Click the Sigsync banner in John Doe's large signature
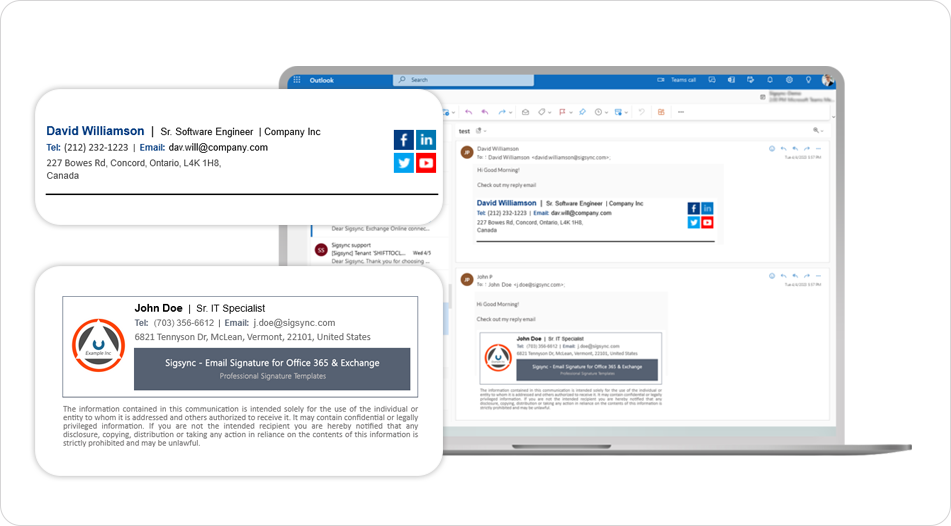951x526 pixels. pos(272,368)
